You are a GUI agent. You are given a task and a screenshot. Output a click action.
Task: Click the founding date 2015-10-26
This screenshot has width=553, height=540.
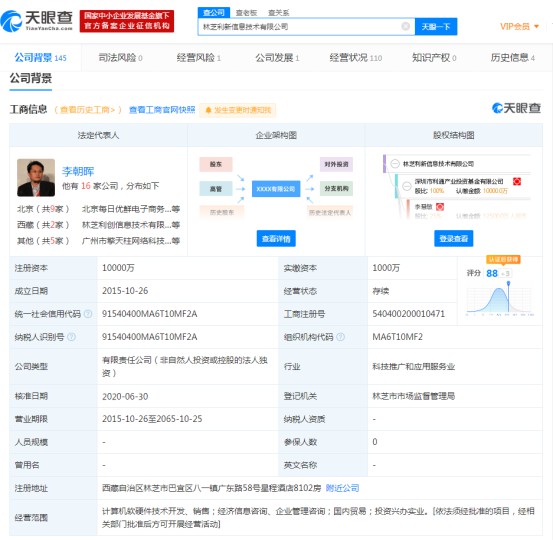coord(125,291)
